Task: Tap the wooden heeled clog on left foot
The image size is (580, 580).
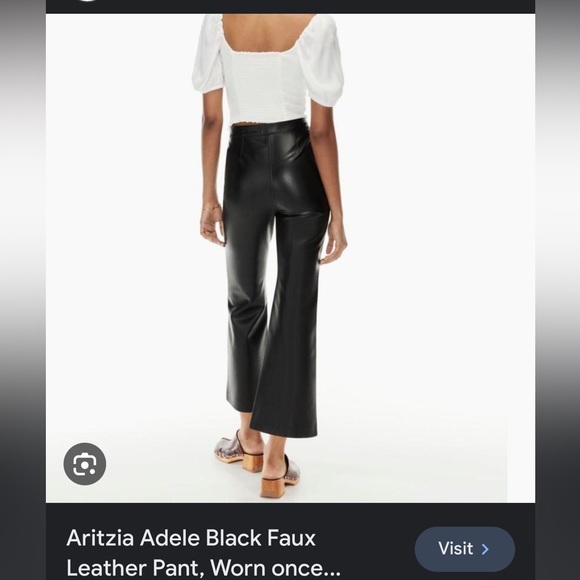Action: tap(239, 451)
